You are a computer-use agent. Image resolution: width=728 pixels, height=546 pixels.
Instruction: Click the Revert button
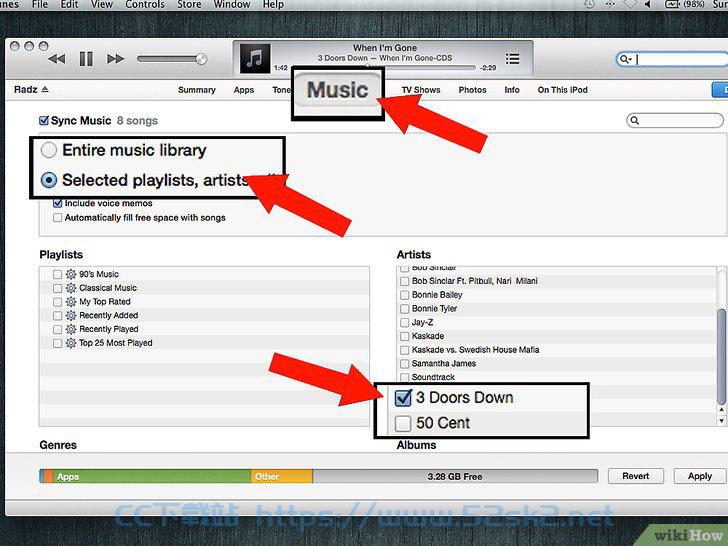pyautogui.click(x=636, y=476)
